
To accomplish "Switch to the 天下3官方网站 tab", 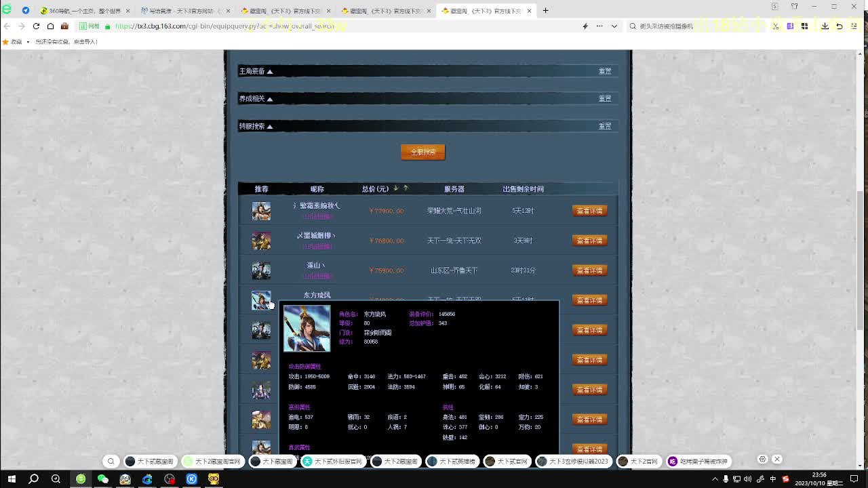I will point(183,10).
